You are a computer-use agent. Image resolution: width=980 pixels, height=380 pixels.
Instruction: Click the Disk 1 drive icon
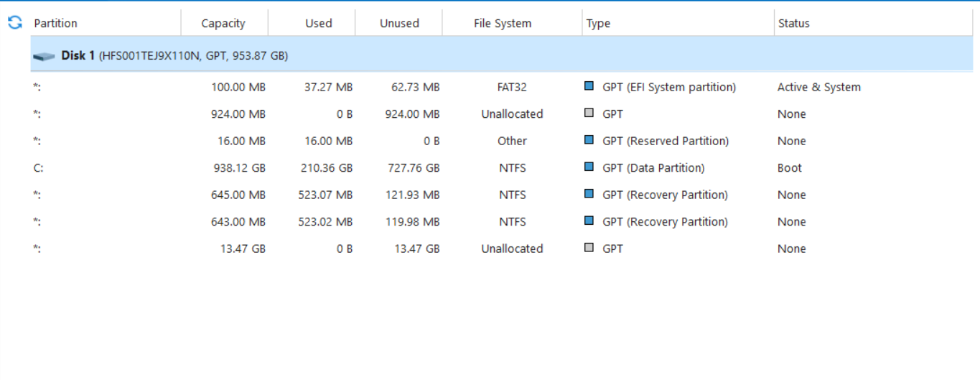44,56
